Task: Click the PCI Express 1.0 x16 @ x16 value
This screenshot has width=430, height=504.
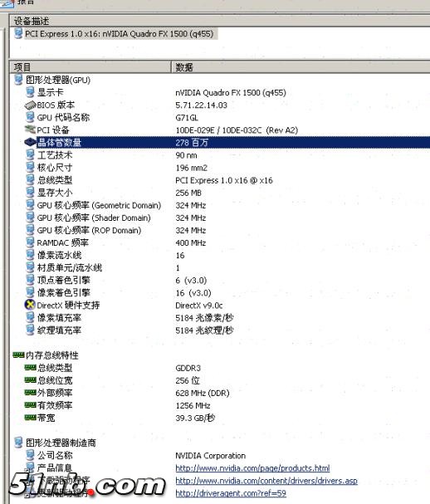Action: [224, 180]
